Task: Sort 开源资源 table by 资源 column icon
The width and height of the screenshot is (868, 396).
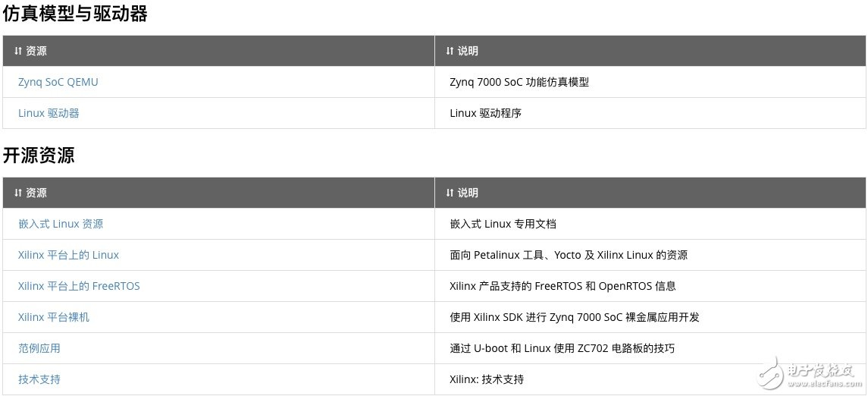Action: pyautogui.click(x=18, y=193)
